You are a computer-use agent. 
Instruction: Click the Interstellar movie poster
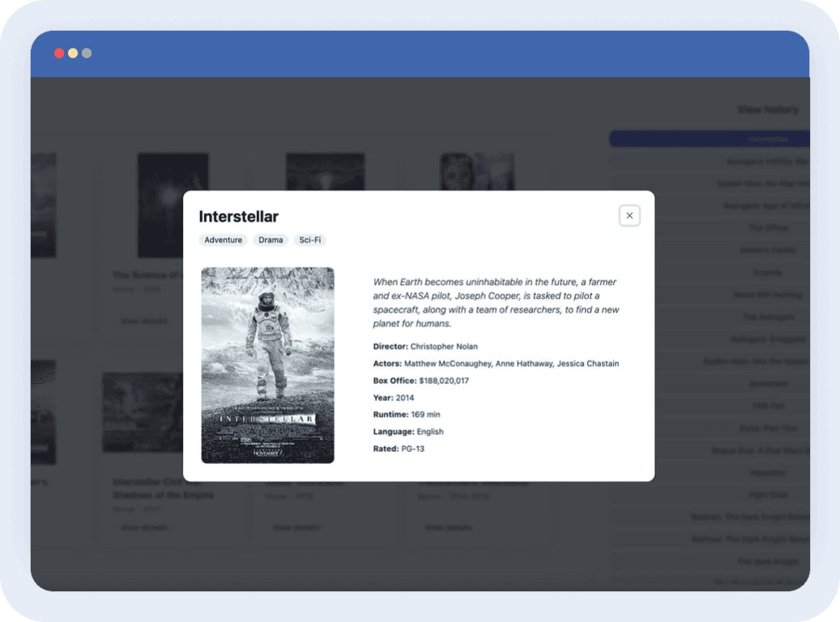coord(267,365)
